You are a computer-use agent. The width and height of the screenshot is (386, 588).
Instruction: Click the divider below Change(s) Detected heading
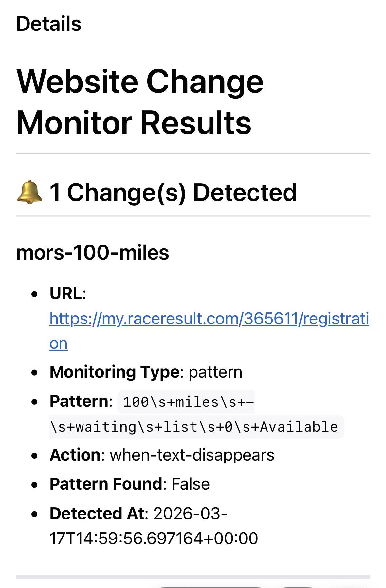coord(193,216)
